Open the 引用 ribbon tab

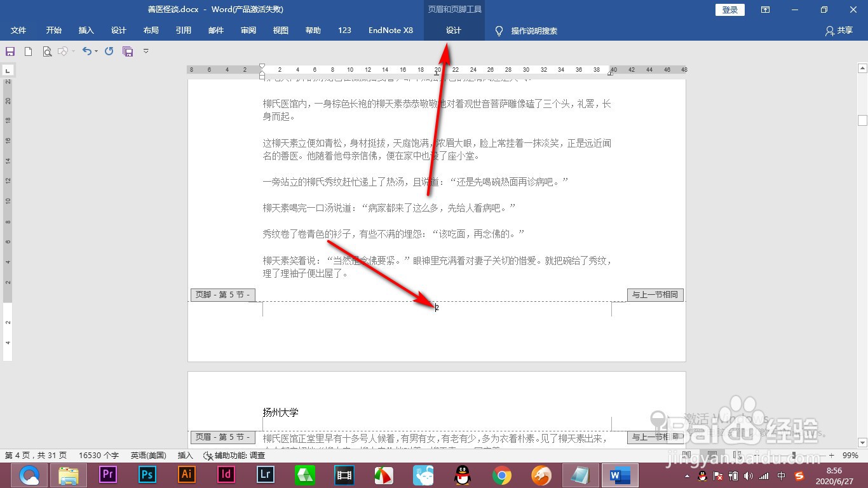click(x=184, y=30)
